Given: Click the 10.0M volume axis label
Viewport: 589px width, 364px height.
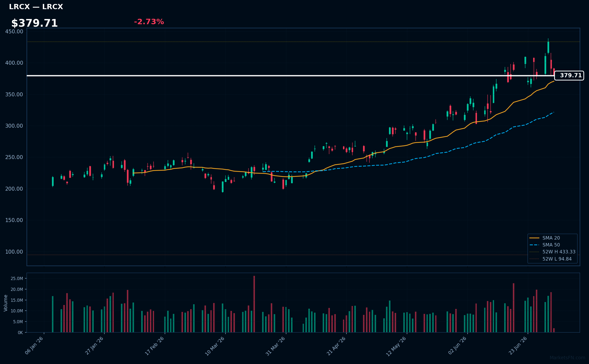Looking at the screenshot, I should (17, 311).
